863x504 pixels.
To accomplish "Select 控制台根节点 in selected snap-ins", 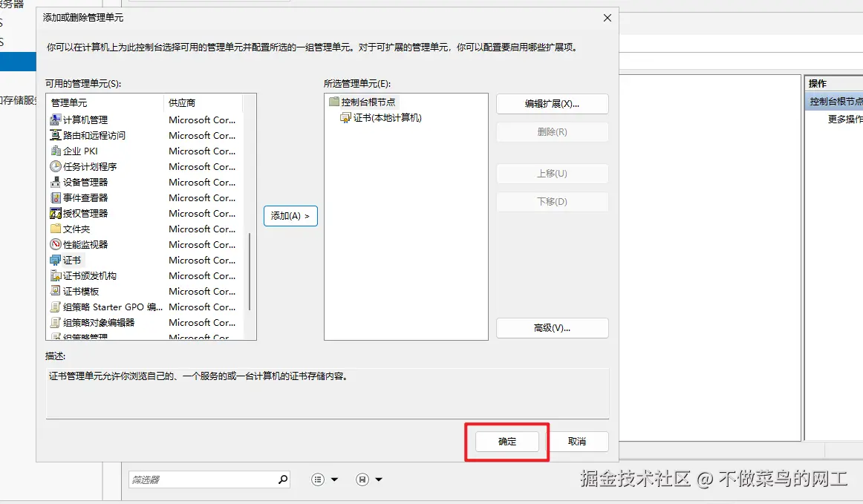I will [x=368, y=102].
